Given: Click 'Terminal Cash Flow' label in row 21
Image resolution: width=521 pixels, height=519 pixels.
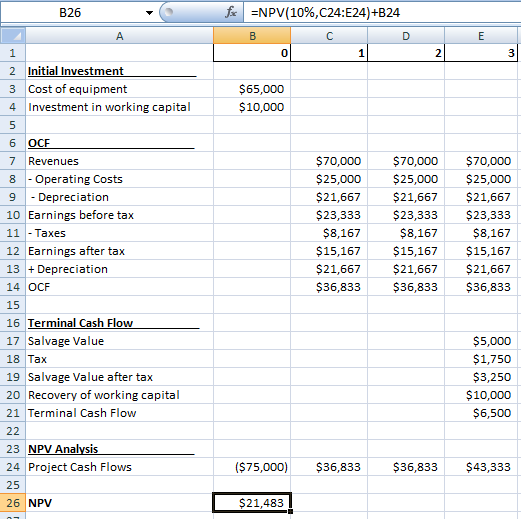Looking at the screenshot, I should pos(82,413).
